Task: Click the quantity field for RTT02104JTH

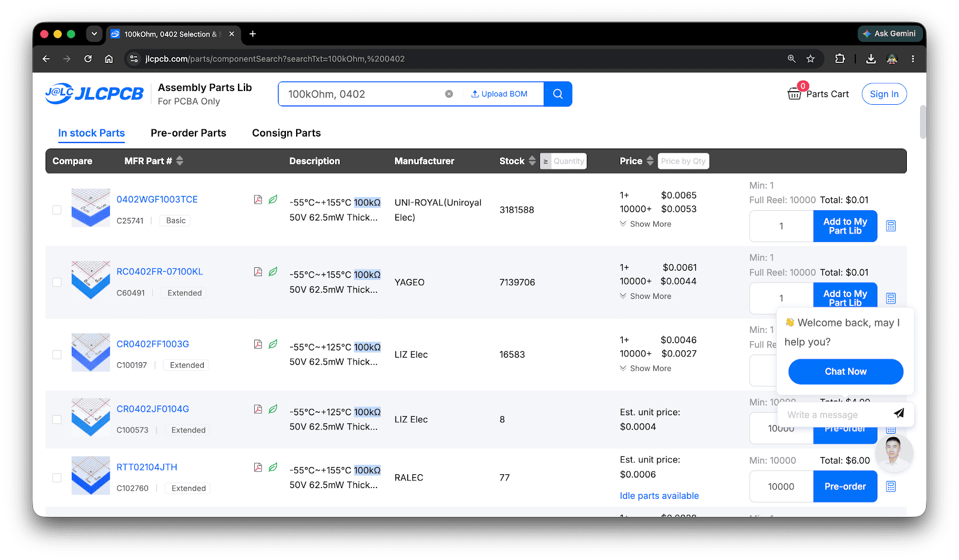Action: [x=782, y=486]
